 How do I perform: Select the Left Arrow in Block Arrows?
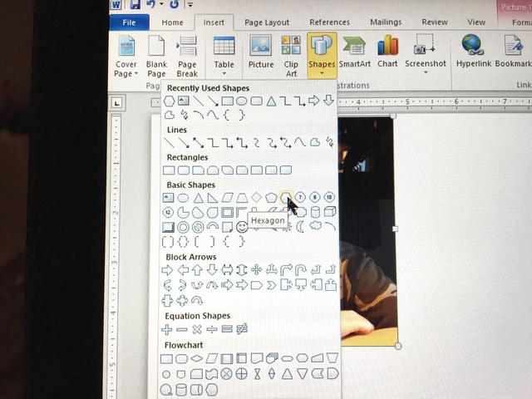183,270
